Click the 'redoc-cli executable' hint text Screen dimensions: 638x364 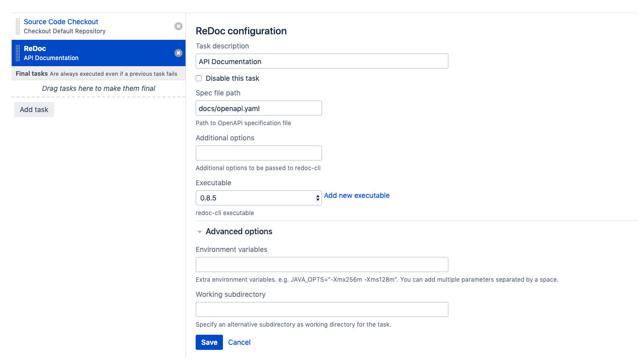point(225,213)
